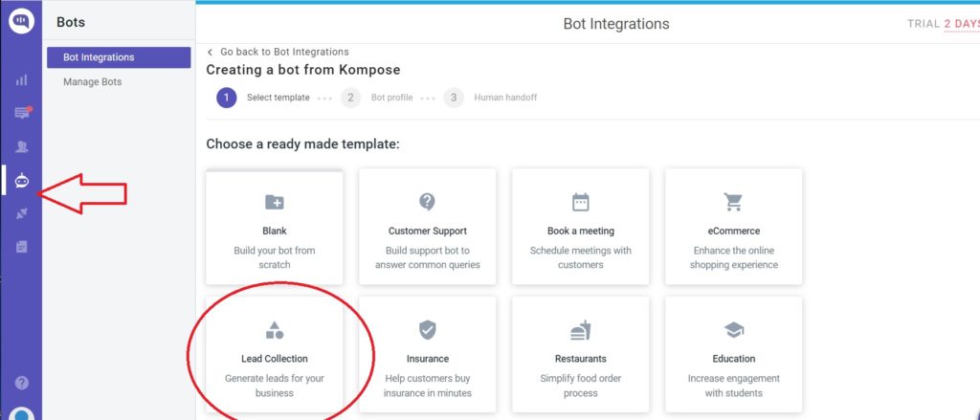Open conversations from the sidebar chat icon
The image size is (980, 420).
[x=21, y=113]
